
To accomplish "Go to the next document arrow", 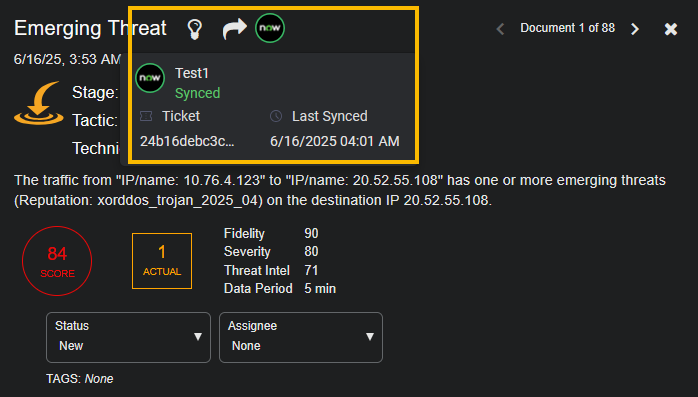I will (635, 29).
